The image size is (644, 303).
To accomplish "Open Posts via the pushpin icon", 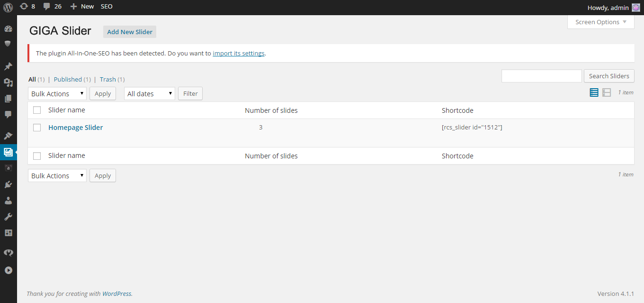I will pos(8,66).
